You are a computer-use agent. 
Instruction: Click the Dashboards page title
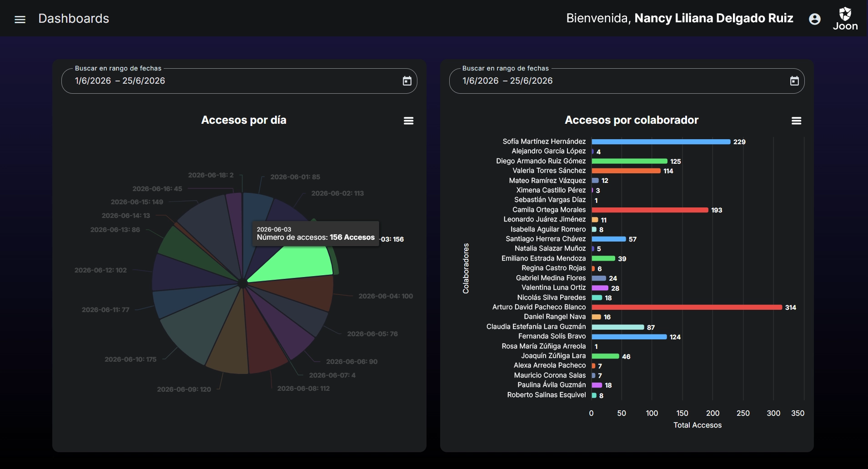[74, 19]
